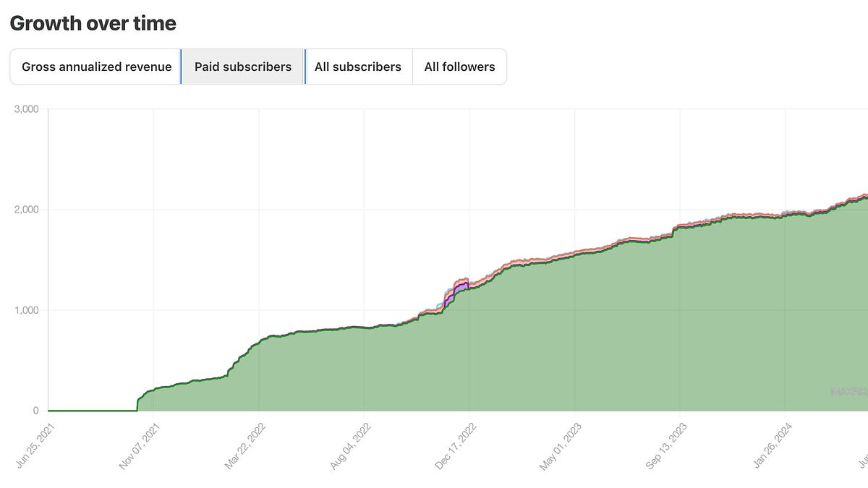The width and height of the screenshot is (868, 488).
Task: Click the watermark text inside the chart
Action: (x=846, y=390)
